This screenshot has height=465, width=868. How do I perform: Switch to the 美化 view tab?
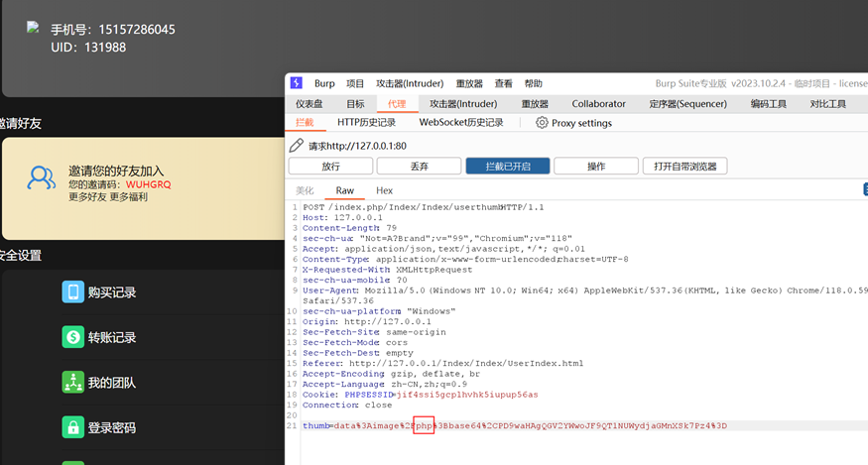[305, 190]
